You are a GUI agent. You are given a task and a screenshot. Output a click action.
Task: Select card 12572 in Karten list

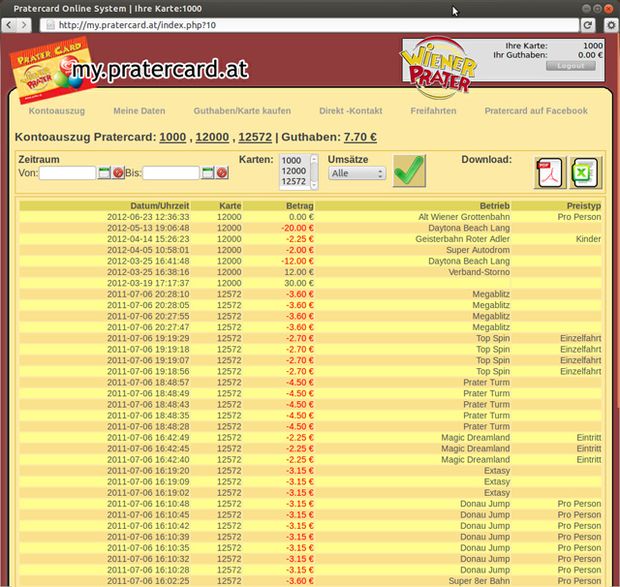pos(294,181)
